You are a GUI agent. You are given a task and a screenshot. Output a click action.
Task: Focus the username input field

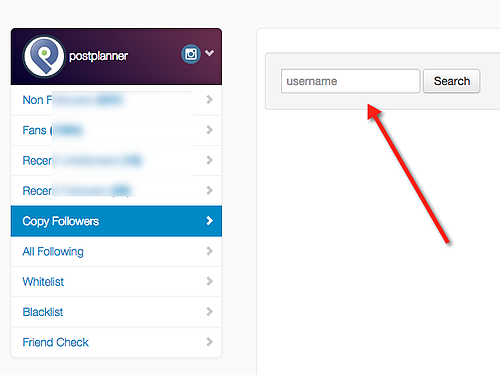(x=351, y=81)
